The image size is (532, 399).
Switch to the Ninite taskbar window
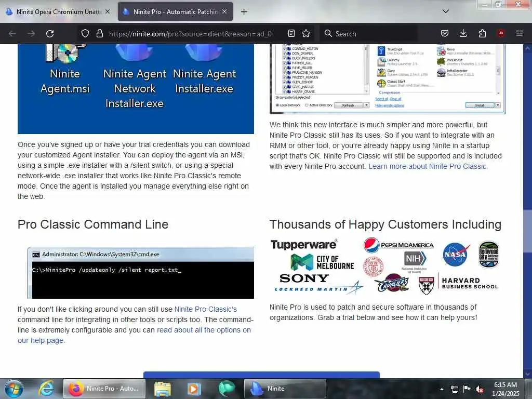(285, 389)
